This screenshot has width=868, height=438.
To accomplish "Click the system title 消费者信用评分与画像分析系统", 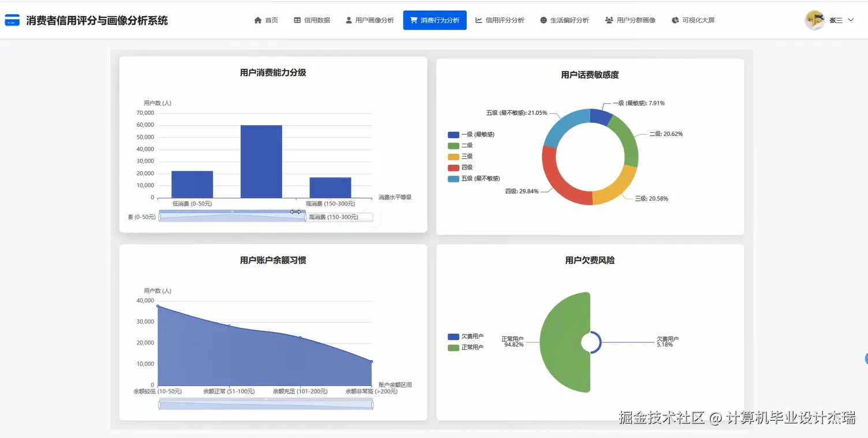I will [97, 20].
